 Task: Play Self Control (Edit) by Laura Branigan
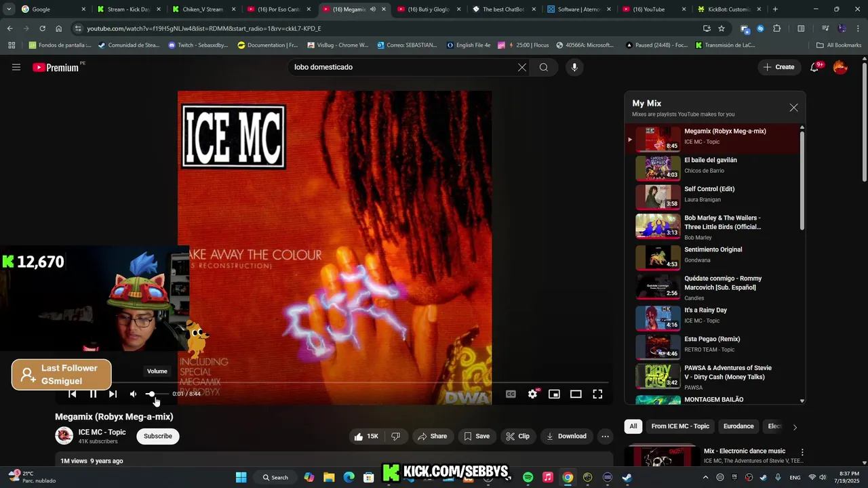pos(713,197)
